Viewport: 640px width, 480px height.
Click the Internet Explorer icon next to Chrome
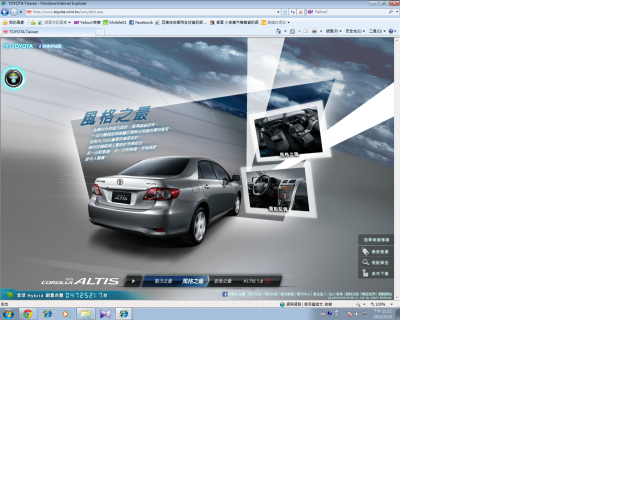click(x=47, y=314)
